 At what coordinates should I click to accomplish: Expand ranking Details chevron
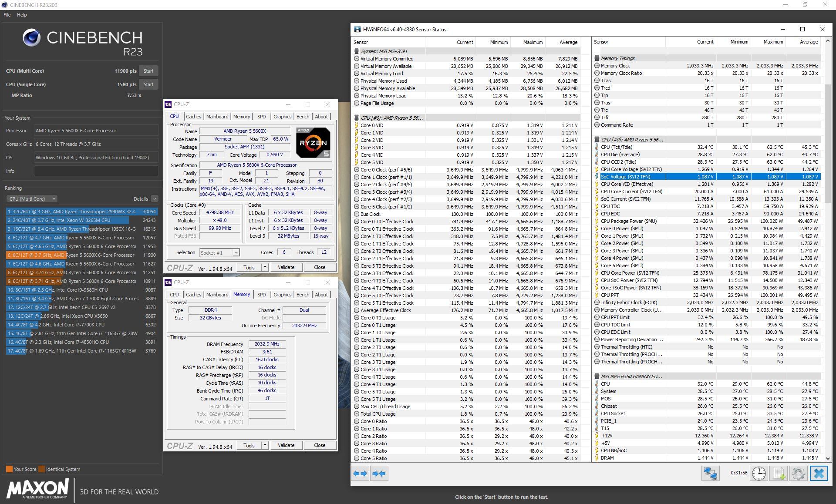154,199
